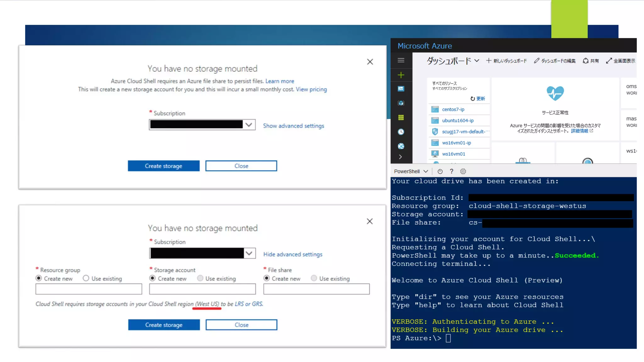Select Create new for File share
This screenshot has height=362, width=644.
267,278
